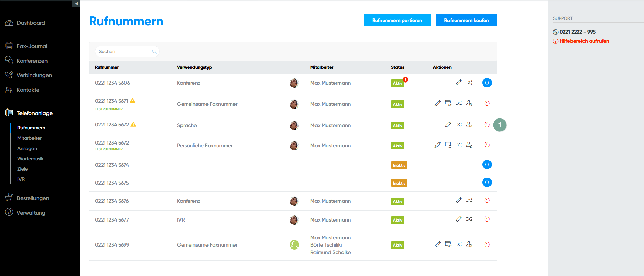The height and width of the screenshot is (276, 644).
Task: Collapse the Telefonanlage menu section
Action: (x=35, y=113)
